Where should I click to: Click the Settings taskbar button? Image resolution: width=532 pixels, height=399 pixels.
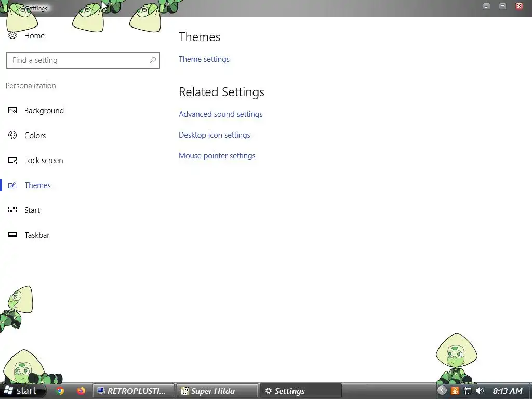click(301, 391)
